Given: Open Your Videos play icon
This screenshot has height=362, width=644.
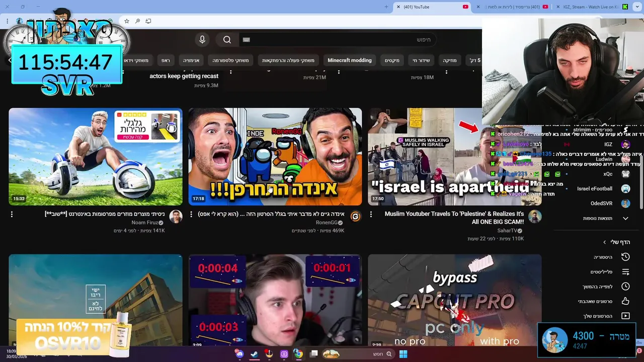Looking at the screenshot, I should [x=625, y=316].
